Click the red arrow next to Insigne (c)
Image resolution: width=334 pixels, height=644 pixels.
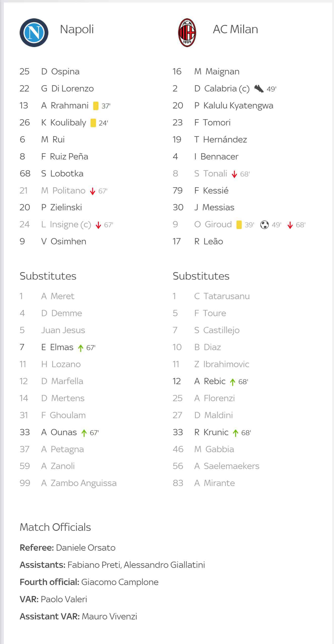tap(98, 225)
